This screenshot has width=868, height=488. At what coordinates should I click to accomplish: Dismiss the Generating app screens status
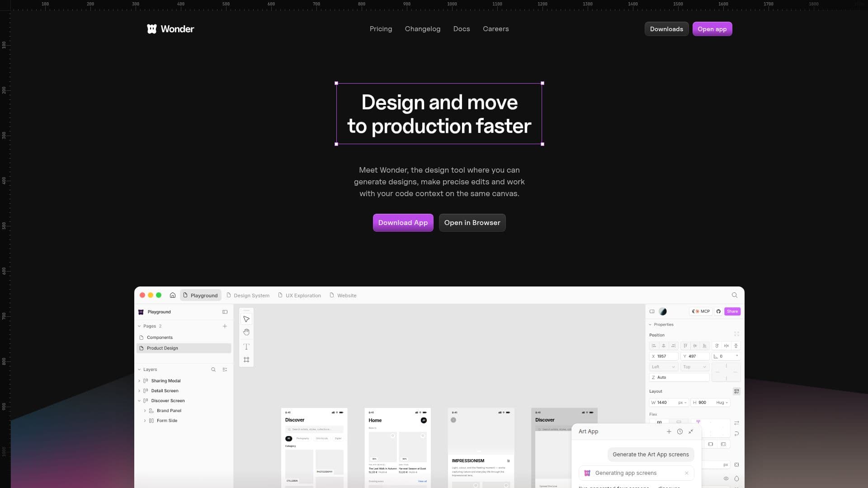tap(687, 473)
